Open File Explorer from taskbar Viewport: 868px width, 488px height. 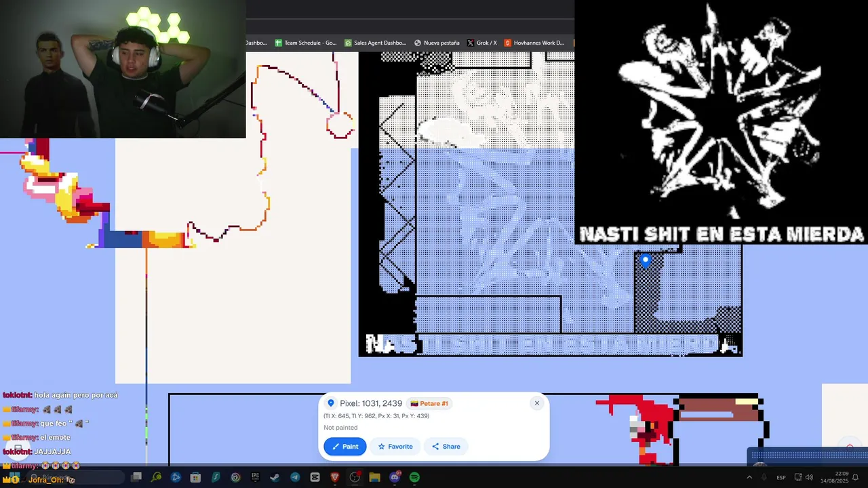point(374,477)
